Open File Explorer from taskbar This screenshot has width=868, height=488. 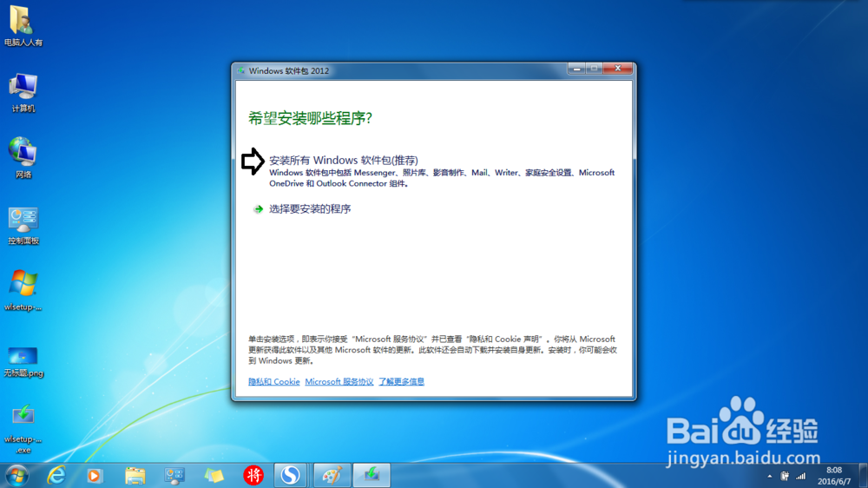[x=135, y=475]
